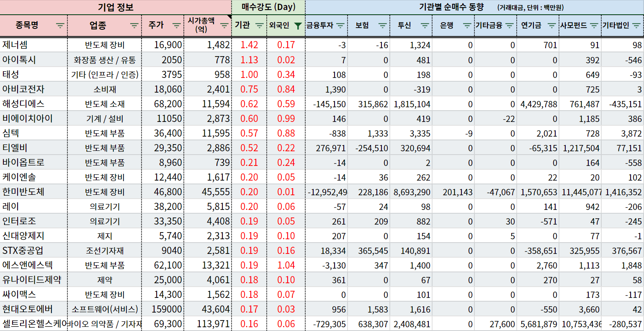Screen dimensions: 644x331
Task: Select the 신대양제지 stock name cell
Action: coord(33,235)
